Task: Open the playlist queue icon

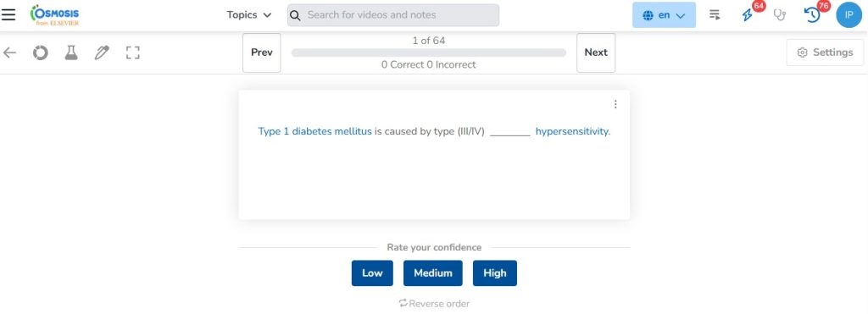Action: pyautogui.click(x=715, y=15)
